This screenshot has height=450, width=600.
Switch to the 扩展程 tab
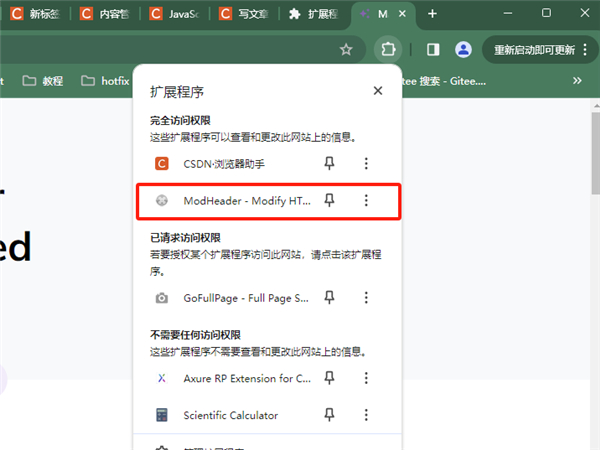(314, 14)
